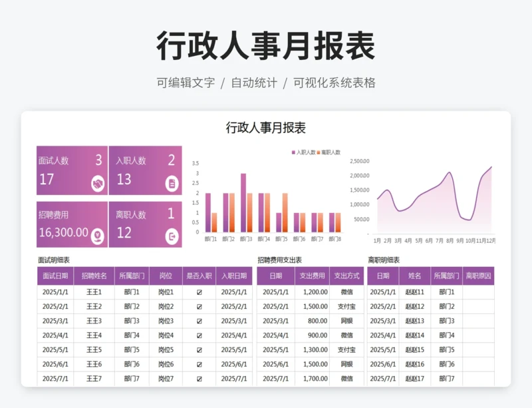Select 部门4 cell in resignation table row 赵赵14
The height and width of the screenshot is (408, 532).
click(x=446, y=335)
